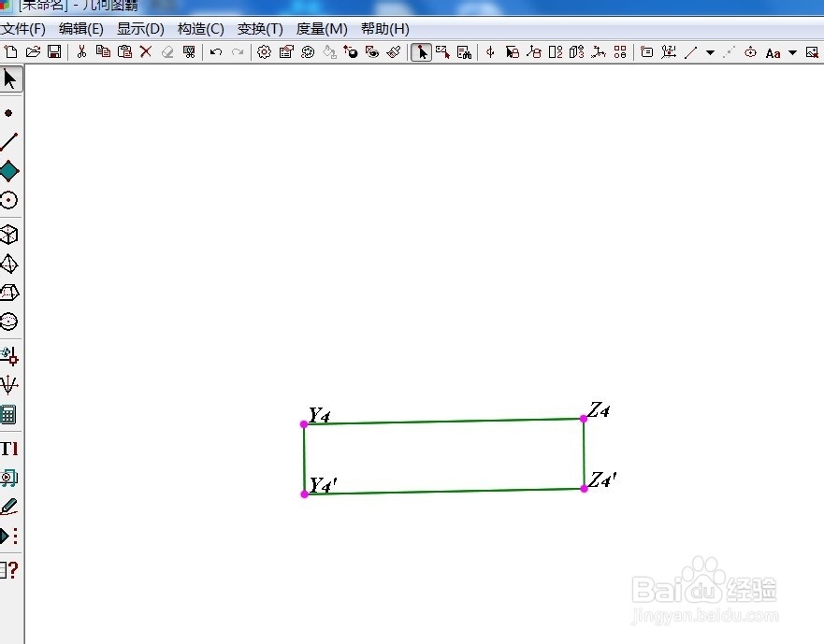Select the arrow pointer tool in sidebar

(x=10, y=79)
